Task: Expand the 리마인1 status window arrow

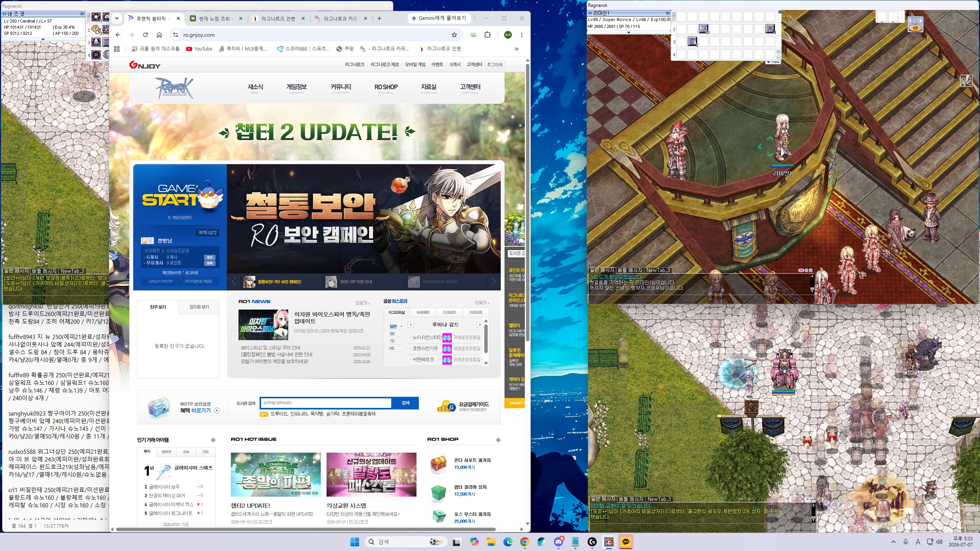Action: coord(629,33)
